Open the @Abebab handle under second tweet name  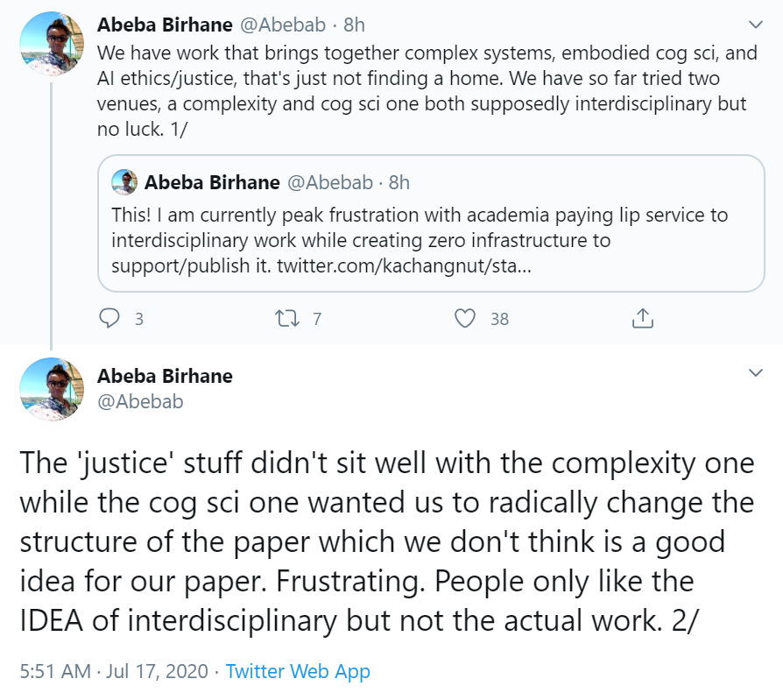[x=140, y=401]
